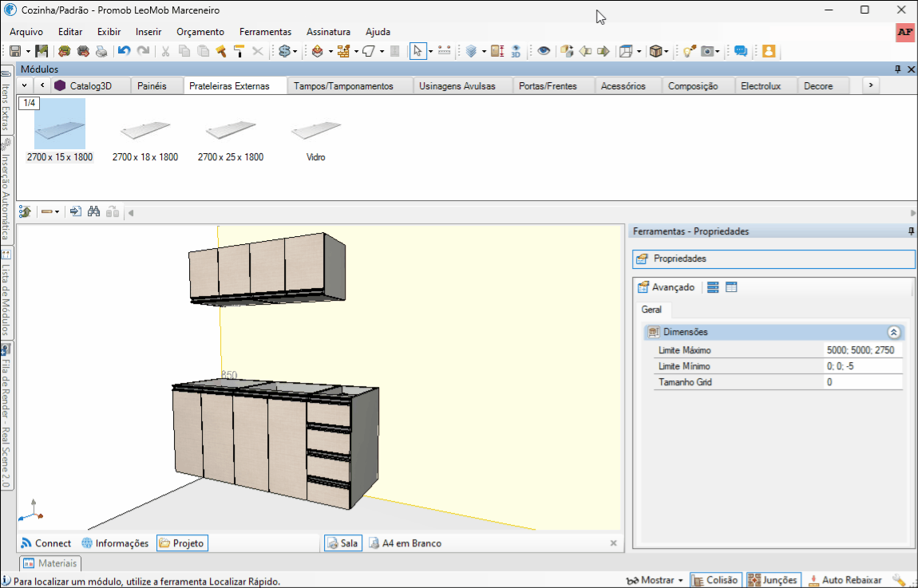Viewport: 918px width, 588px height.
Task: Open the Ferramentas menu
Action: tap(265, 32)
